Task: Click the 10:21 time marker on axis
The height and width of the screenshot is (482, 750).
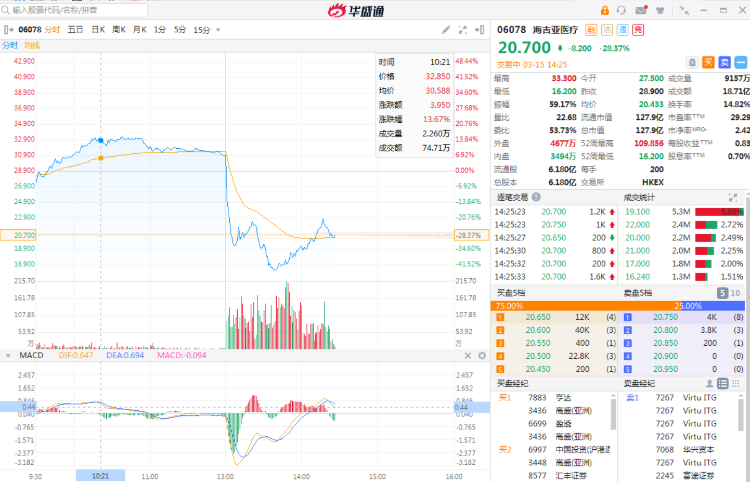Action: 100,476
